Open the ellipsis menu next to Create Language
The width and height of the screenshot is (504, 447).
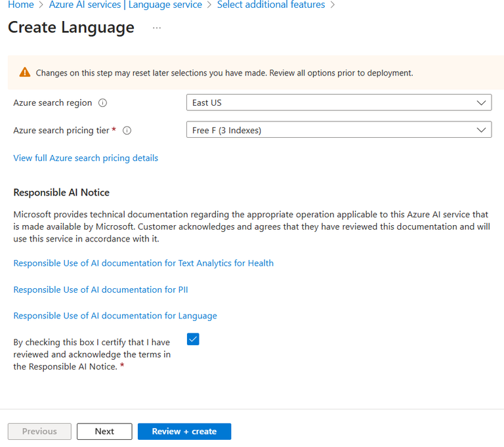pos(156,28)
